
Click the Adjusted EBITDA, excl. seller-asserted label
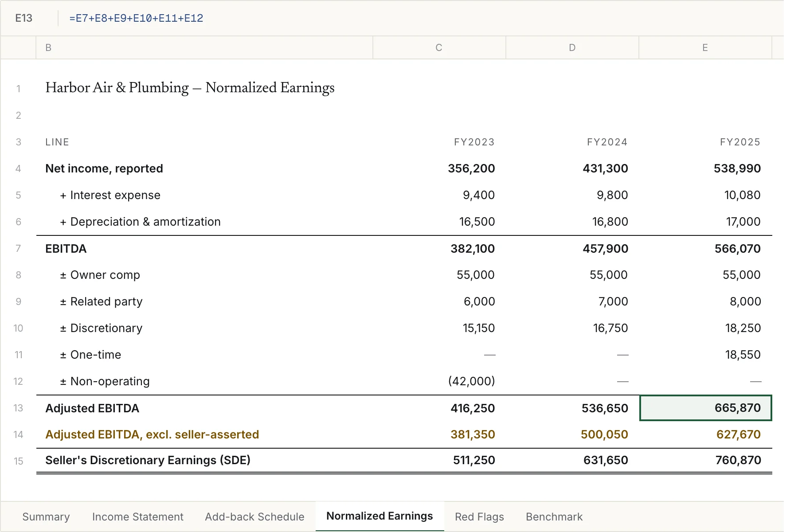152,434
